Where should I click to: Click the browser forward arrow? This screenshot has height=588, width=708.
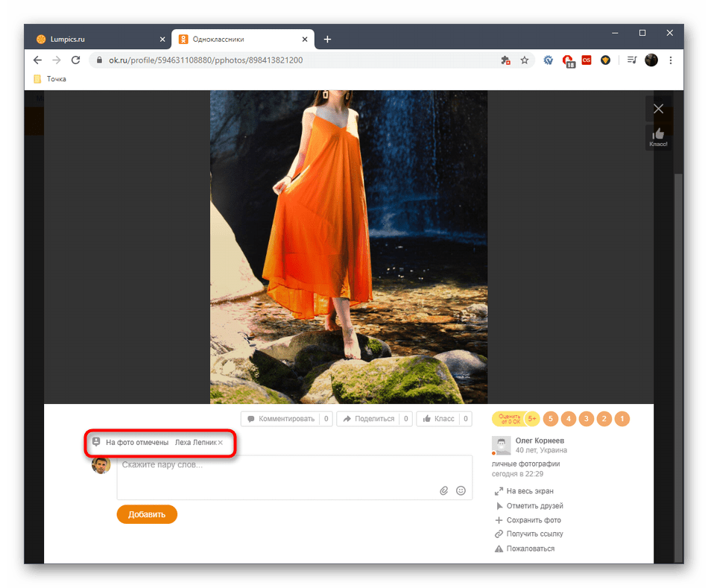(57, 60)
